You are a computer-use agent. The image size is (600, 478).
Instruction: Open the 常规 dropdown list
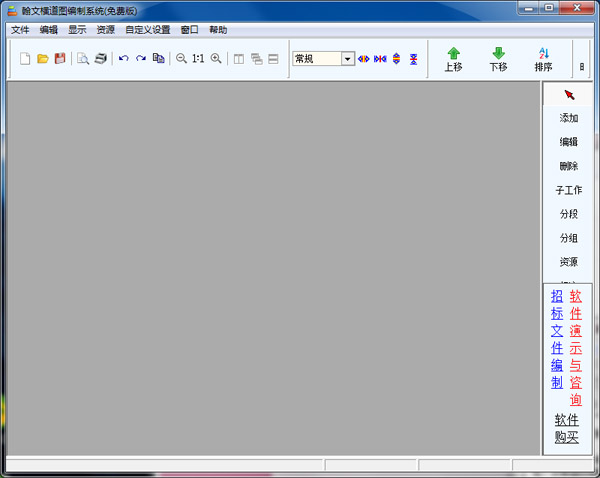(x=347, y=59)
